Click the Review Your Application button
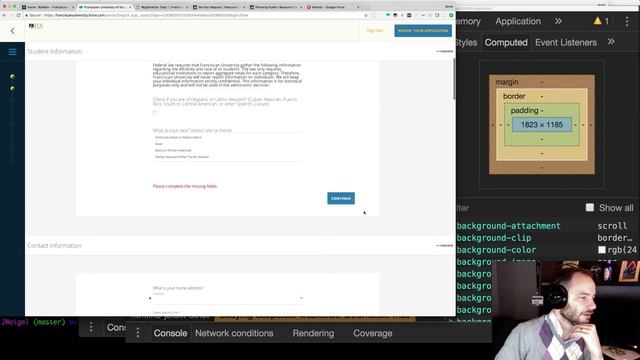The image size is (640, 360). (x=423, y=31)
